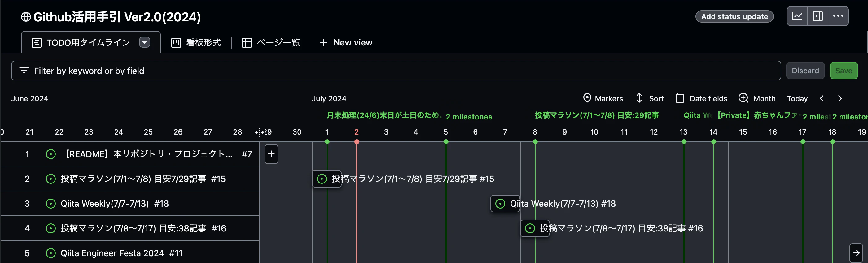Click the Sort arrows icon
The width and height of the screenshot is (868, 263).
[x=639, y=98]
